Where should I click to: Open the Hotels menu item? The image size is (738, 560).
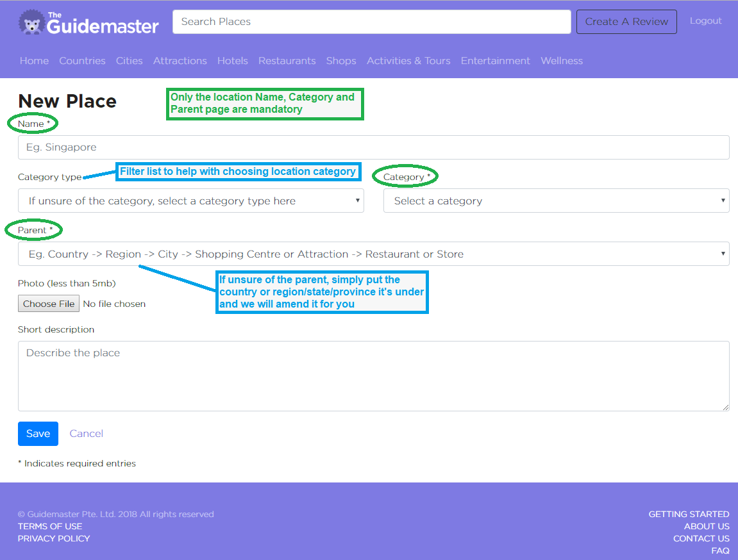pyautogui.click(x=233, y=61)
